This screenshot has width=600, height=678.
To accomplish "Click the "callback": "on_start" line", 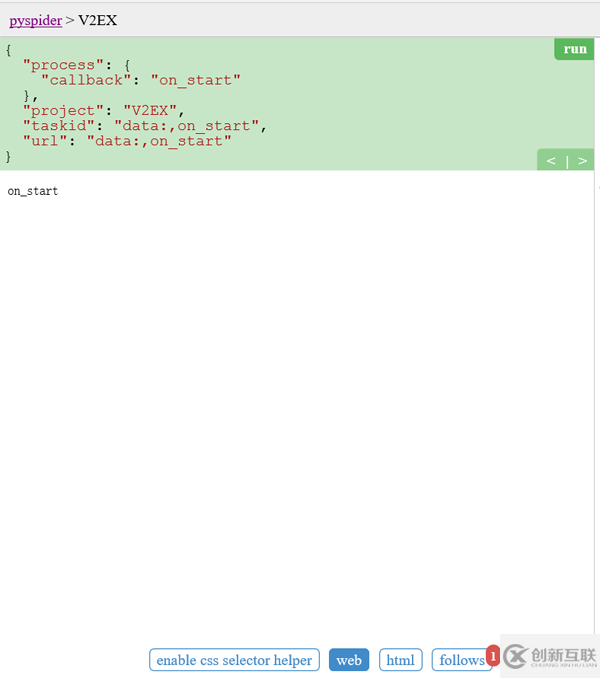I will coord(140,80).
